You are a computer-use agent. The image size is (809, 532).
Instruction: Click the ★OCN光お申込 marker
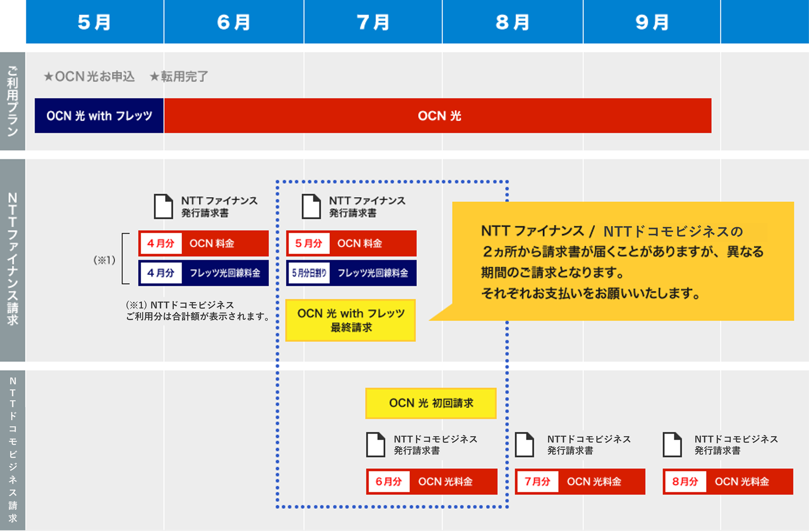pos(89,77)
